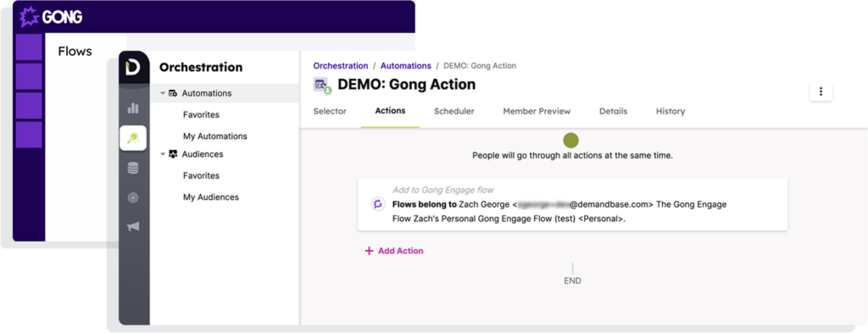Click the Add Action link

point(393,251)
